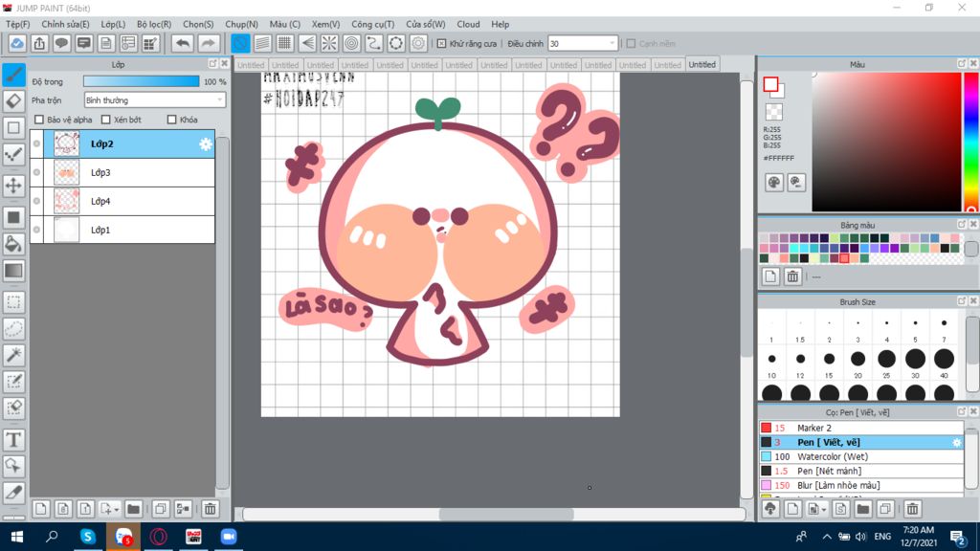Turn off snap with the blue snap icon
This screenshot has height=551, width=980.
pyautogui.click(x=240, y=43)
